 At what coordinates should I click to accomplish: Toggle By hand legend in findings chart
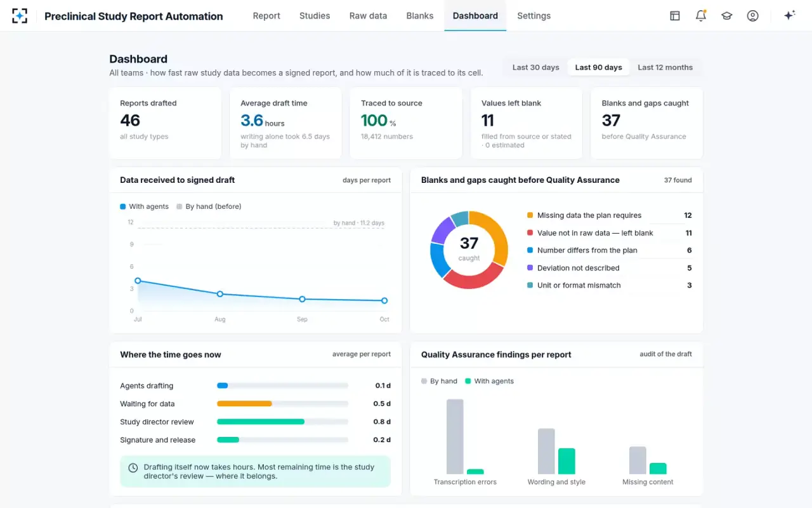[x=439, y=381]
